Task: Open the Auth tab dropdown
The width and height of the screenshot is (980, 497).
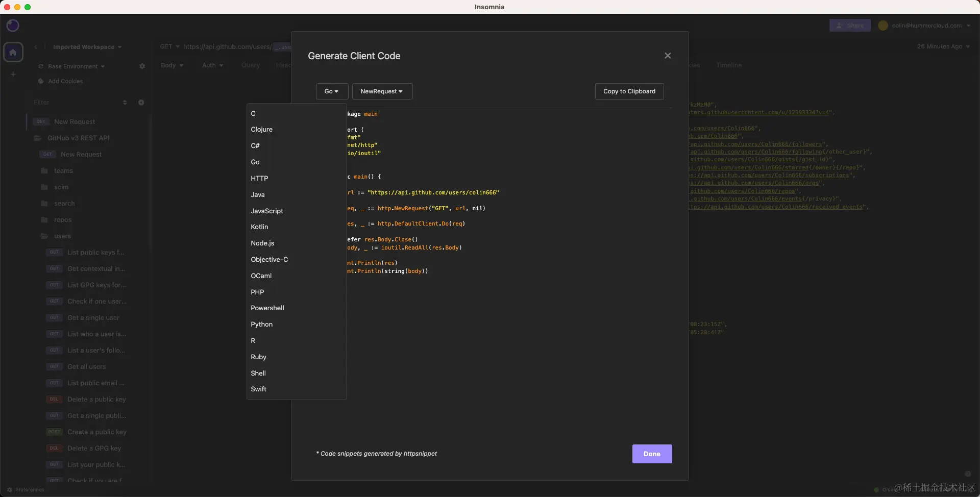Action: coord(212,65)
